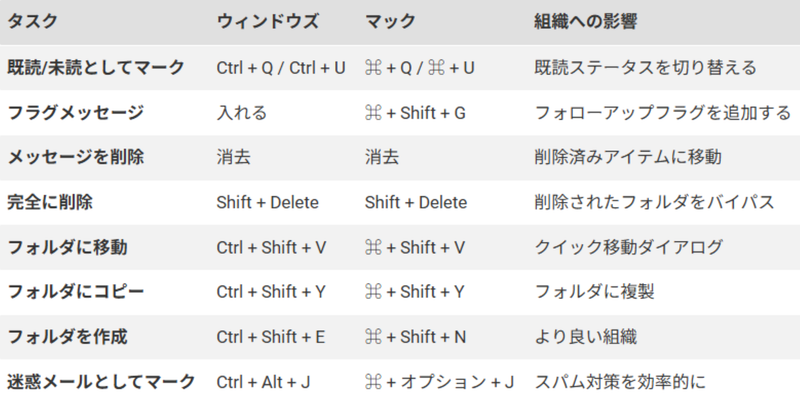Click the マック column header
The height and width of the screenshot is (407, 800).
391,21
